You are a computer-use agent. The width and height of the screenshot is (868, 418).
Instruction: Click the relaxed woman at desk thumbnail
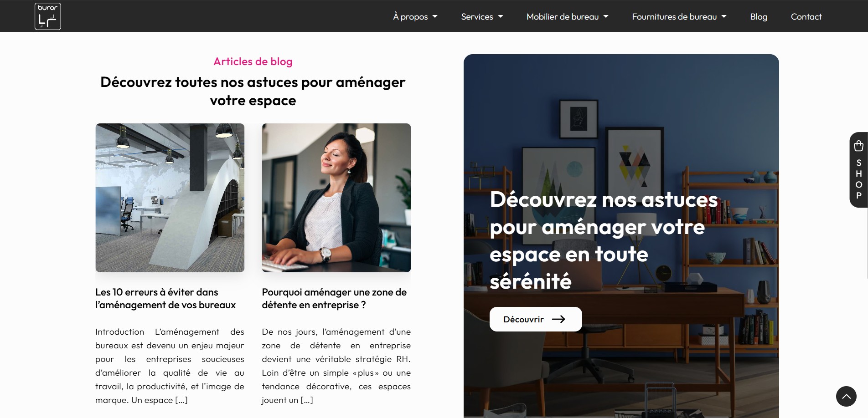pos(336,198)
